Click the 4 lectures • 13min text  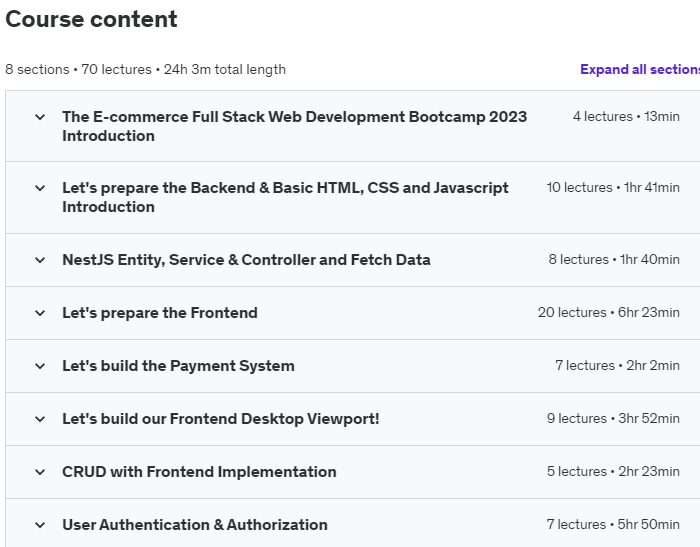(x=626, y=117)
